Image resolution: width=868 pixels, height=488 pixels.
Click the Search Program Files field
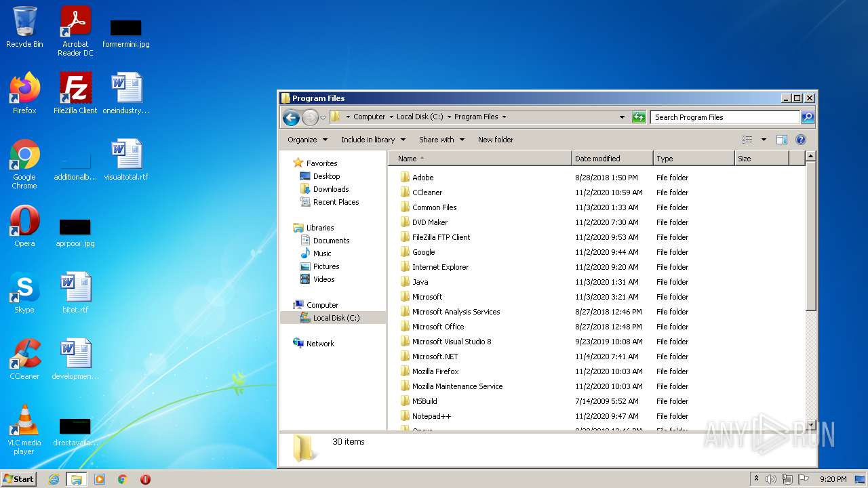tap(725, 117)
